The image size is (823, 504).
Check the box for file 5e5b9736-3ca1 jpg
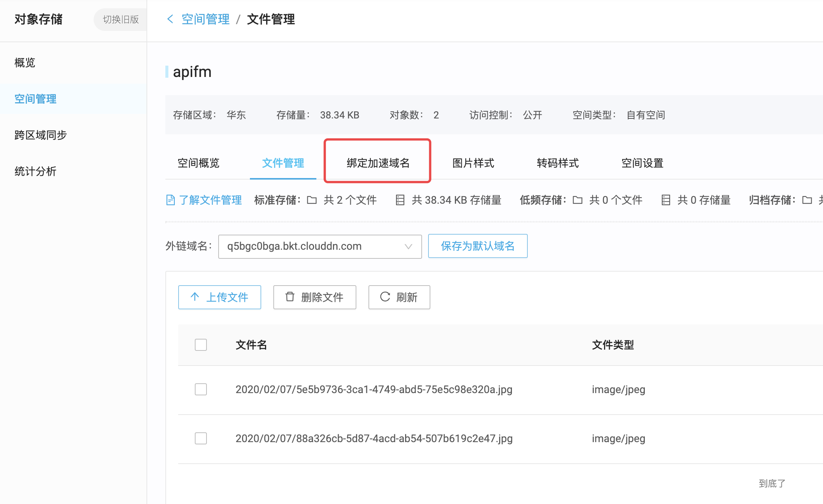coord(201,389)
